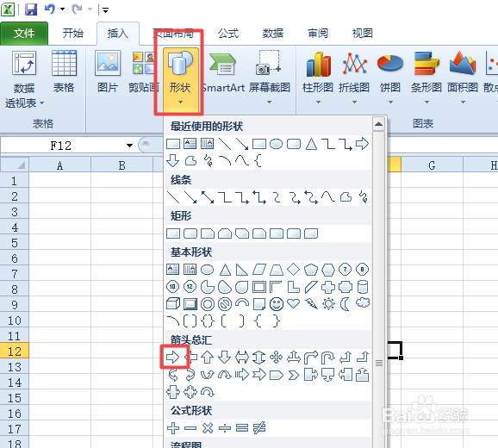Choose the up arrow shape in 箭头总汇
The height and width of the screenshot is (448, 498).
[x=207, y=358]
